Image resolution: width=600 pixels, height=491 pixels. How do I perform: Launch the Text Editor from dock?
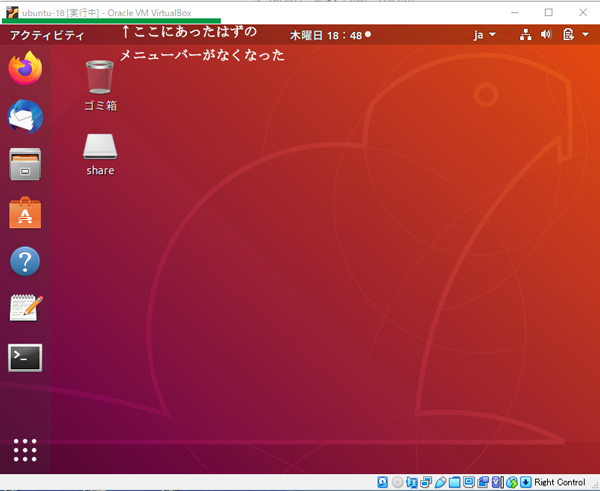tap(26, 308)
